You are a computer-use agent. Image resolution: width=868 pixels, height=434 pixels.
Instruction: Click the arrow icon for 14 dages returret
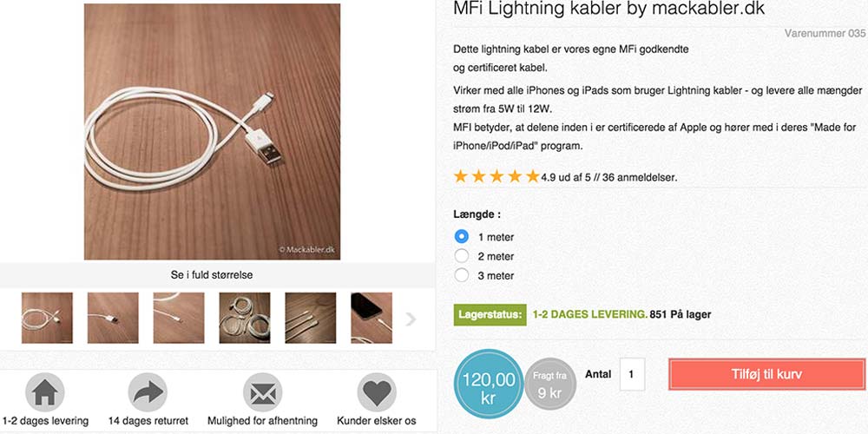[x=148, y=393]
